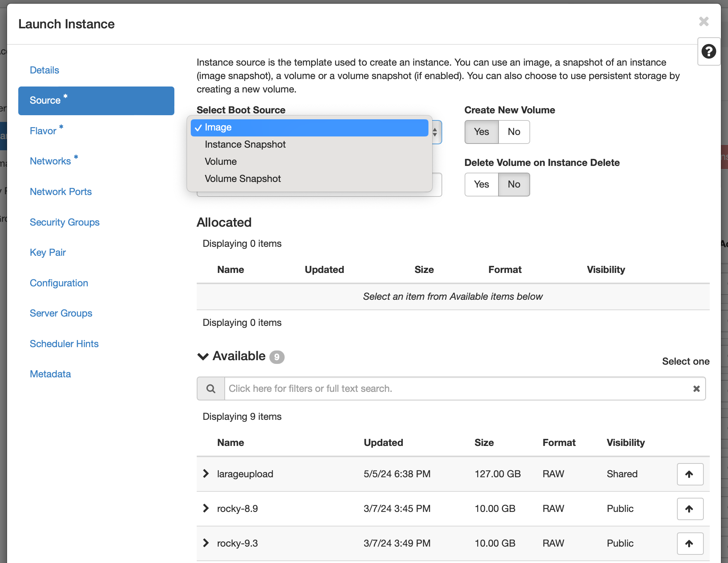The image size is (728, 563).
Task: Clear the search filter with x icon
Action: point(696,389)
